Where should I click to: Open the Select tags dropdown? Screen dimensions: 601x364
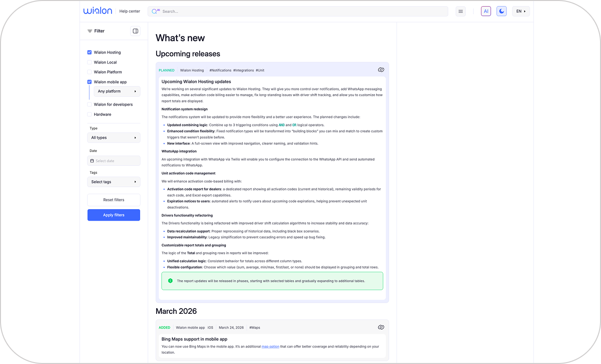114,181
